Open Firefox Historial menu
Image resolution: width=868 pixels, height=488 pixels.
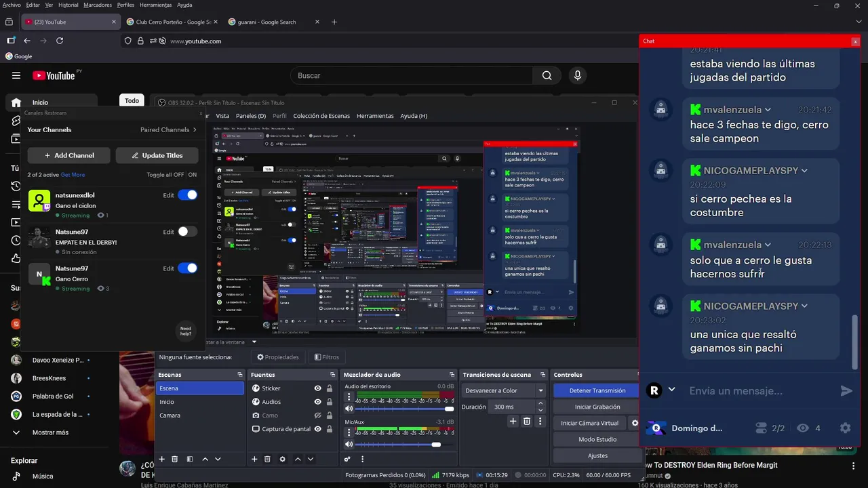pyautogui.click(x=68, y=5)
